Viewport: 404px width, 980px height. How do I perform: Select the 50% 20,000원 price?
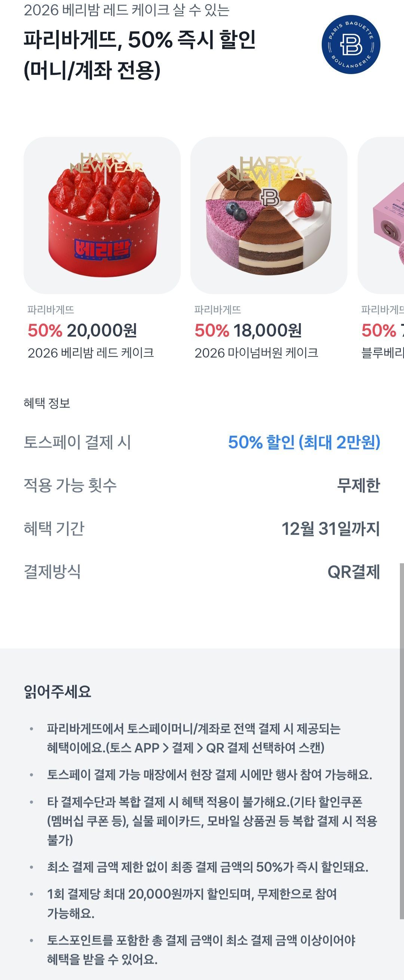[82, 330]
